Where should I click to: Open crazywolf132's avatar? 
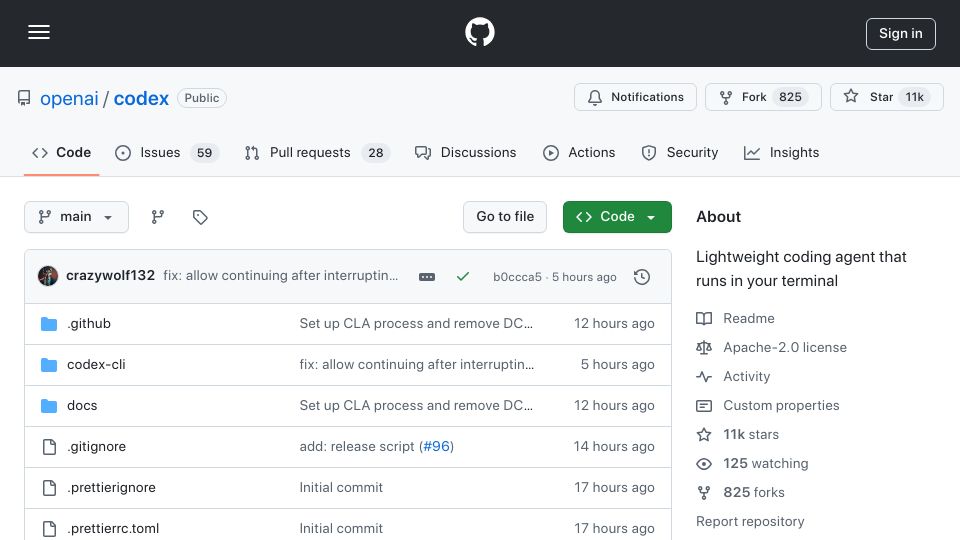coord(48,276)
